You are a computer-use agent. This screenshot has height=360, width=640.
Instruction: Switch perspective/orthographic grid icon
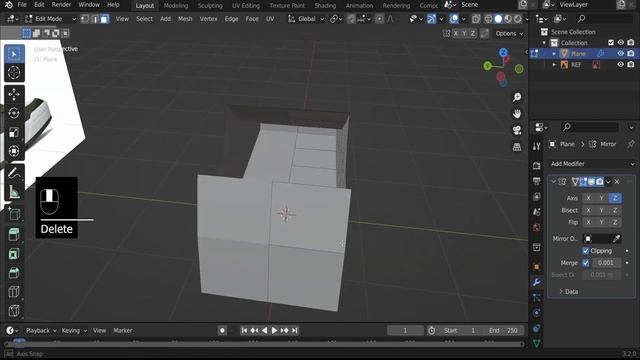click(x=517, y=147)
